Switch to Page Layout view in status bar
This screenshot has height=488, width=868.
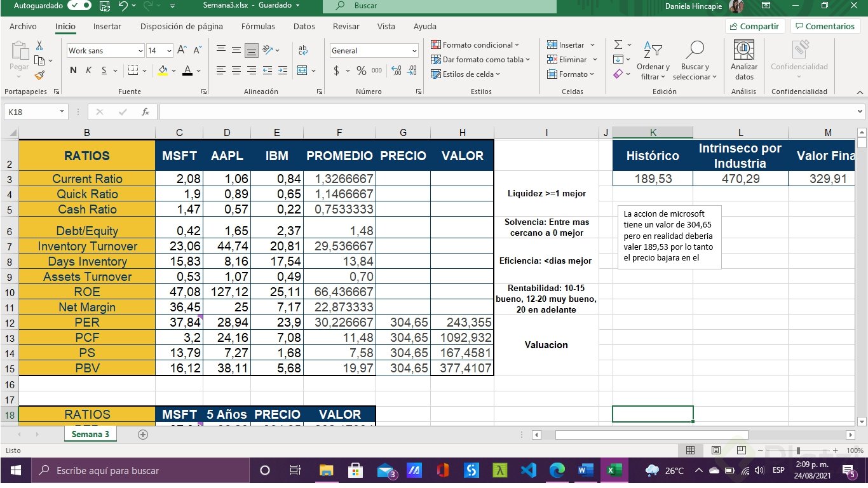click(716, 451)
